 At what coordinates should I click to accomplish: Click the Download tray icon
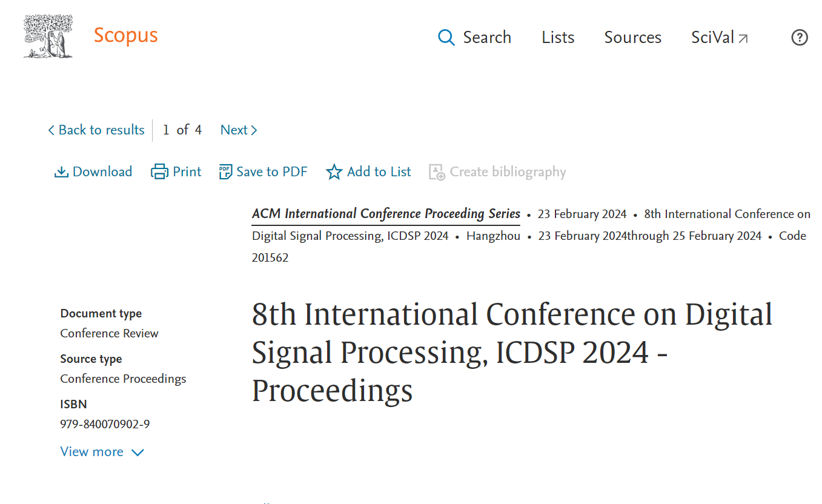(61, 172)
